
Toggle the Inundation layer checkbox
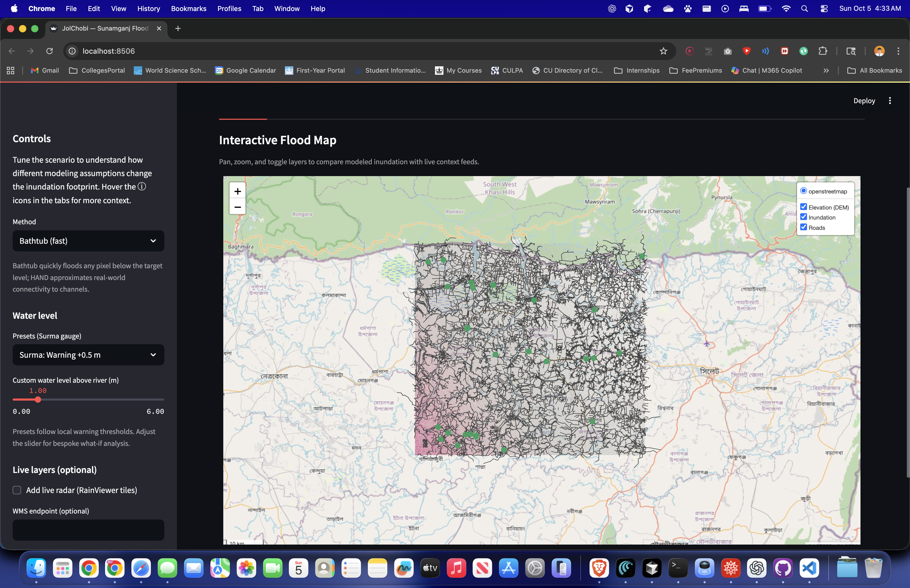pos(803,217)
